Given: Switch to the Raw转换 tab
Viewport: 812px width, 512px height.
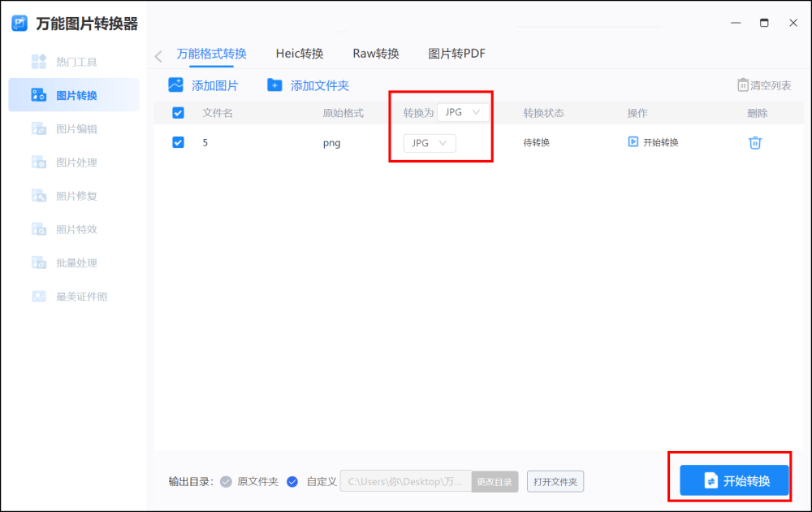Looking at the screenshot, I should pyautogui.click(x=376, y=54).
